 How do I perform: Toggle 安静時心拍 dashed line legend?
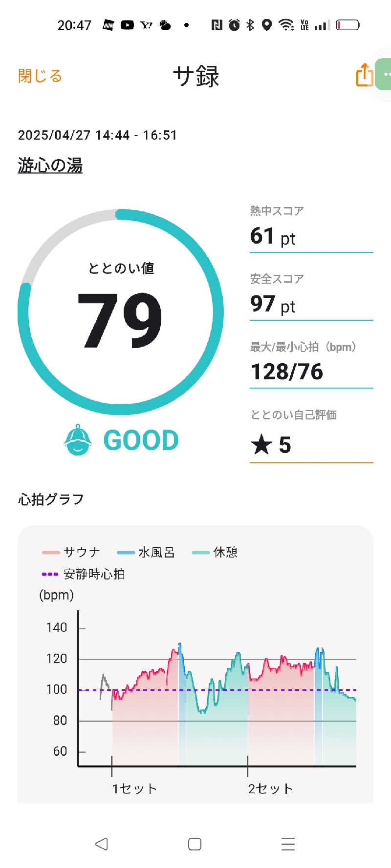(83, 574)
